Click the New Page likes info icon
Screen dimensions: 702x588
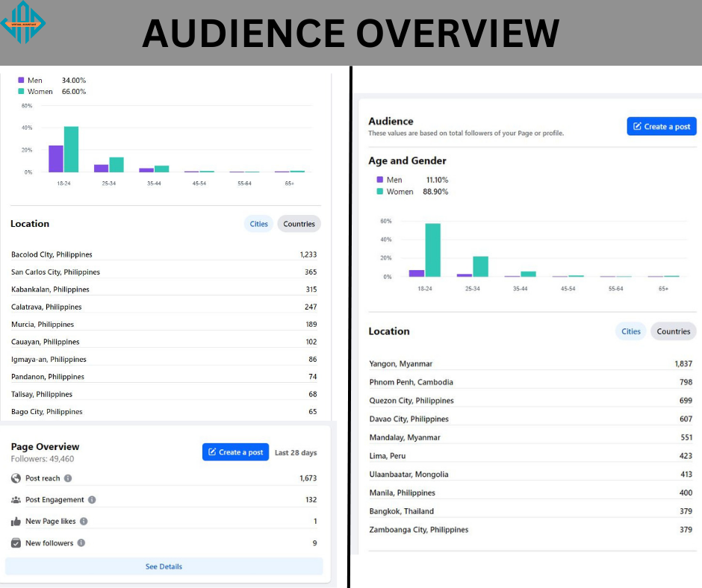coord(84,521)
